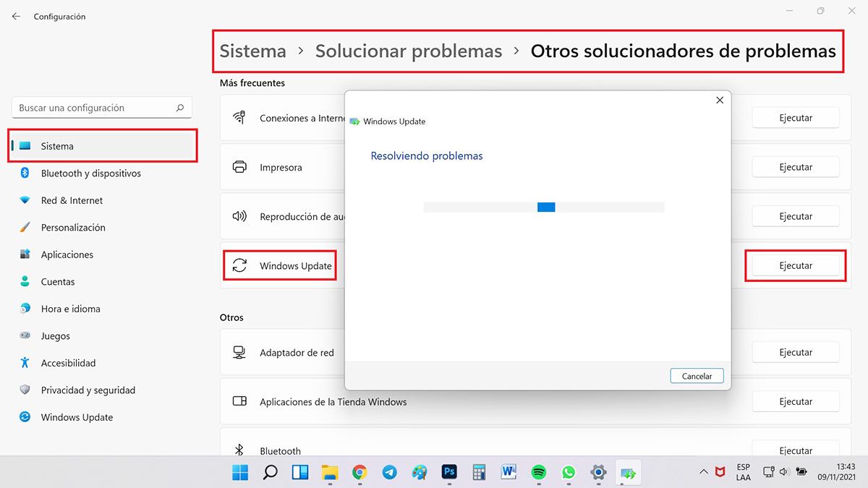The height and width of the screenshot is (488, 868).
Task: Open Cuentas settings
Action: pos(102,282)
